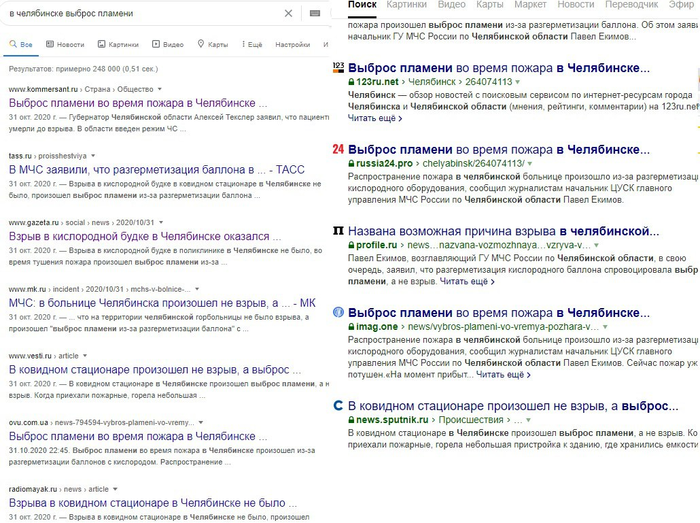Switch to Google 'Картинки' tab
Viewport: 700px width, 523px height.
click(118, 45)
